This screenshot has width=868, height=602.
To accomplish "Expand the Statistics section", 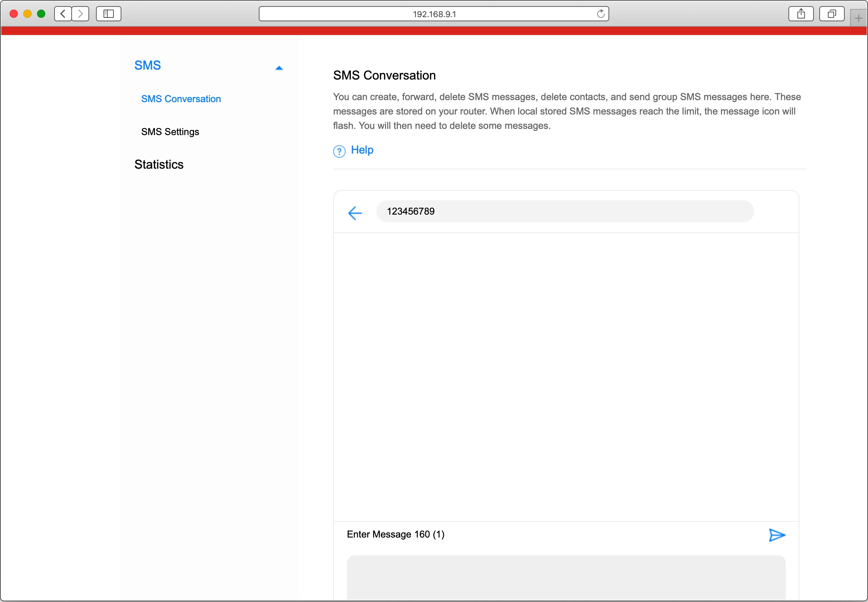I will (x=159, y=165).
